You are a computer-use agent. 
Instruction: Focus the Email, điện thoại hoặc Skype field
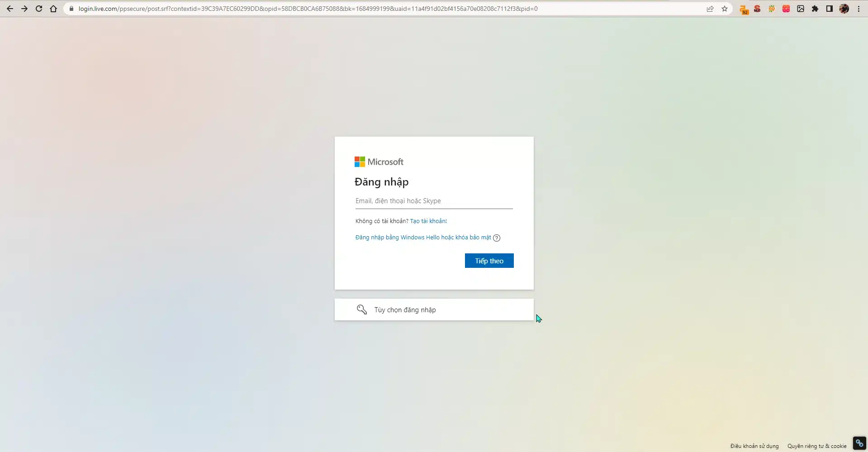point(434,201)
